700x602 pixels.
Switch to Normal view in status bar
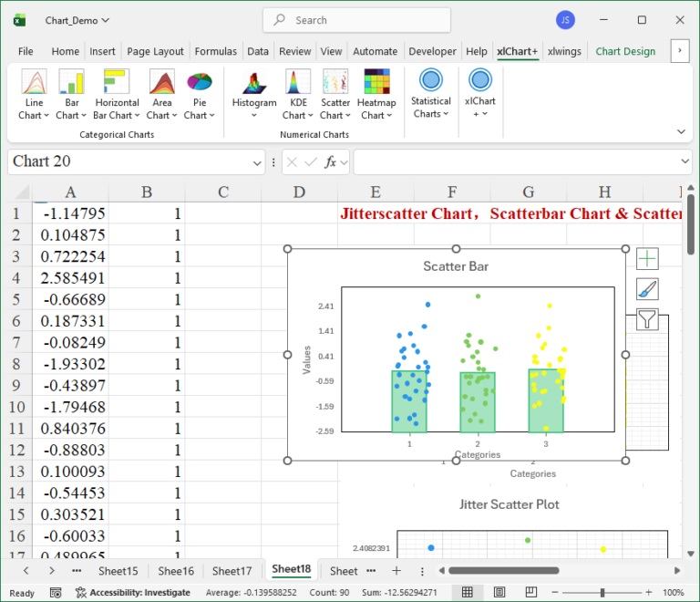pos(467,592)
